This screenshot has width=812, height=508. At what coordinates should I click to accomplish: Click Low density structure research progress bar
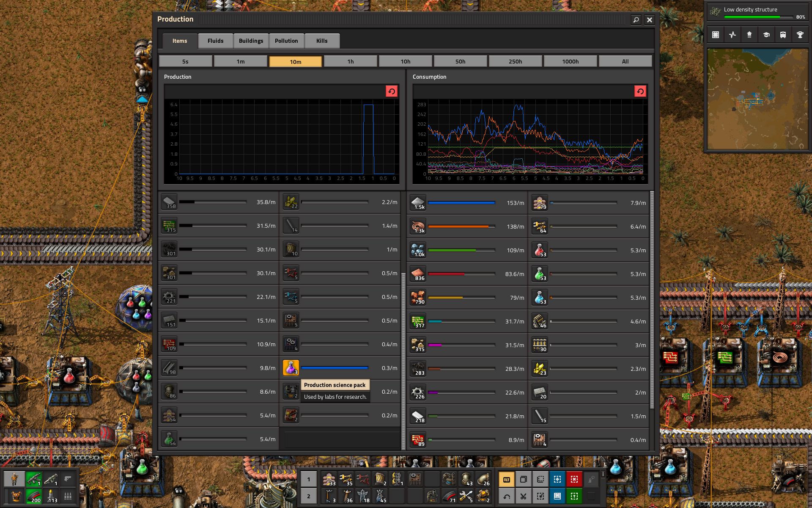click(x=759, y=17)
